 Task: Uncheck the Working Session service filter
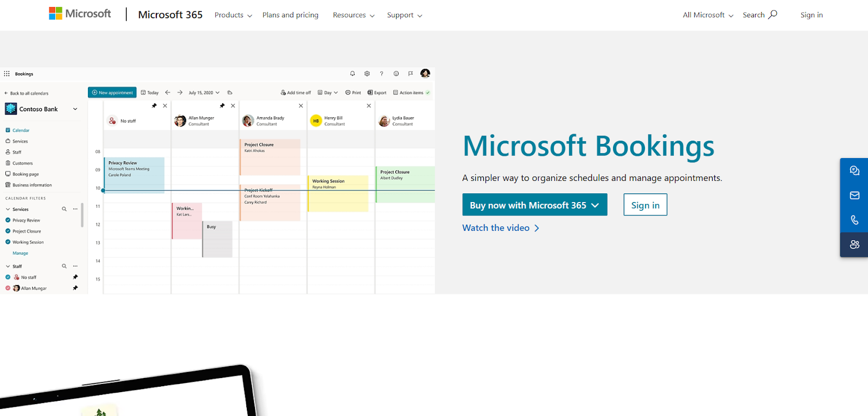pos(8,242)
